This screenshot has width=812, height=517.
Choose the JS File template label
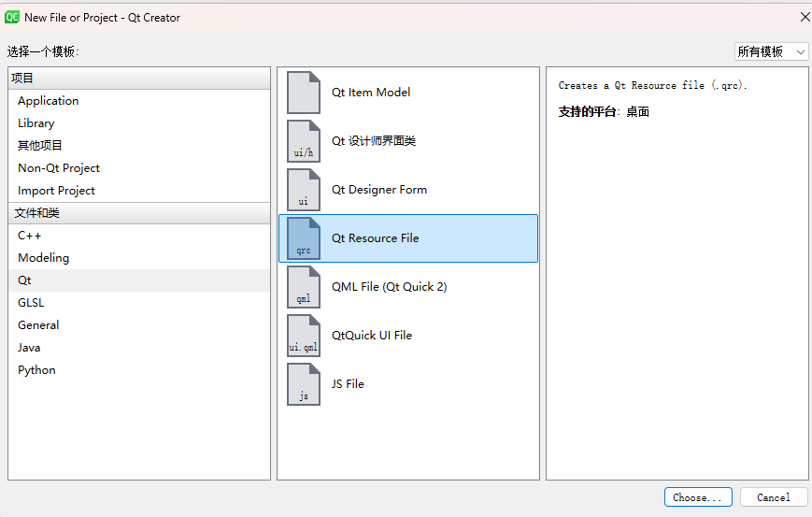348,384
